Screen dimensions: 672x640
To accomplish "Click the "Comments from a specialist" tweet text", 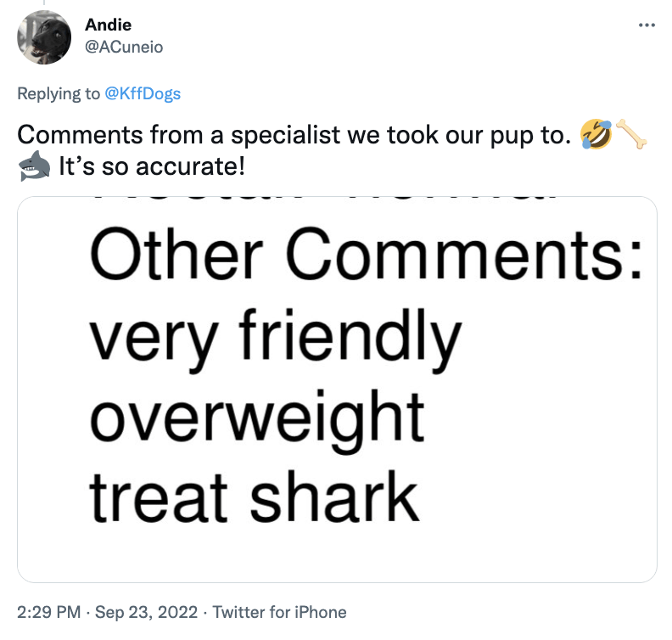I will [x=290, y=135].
